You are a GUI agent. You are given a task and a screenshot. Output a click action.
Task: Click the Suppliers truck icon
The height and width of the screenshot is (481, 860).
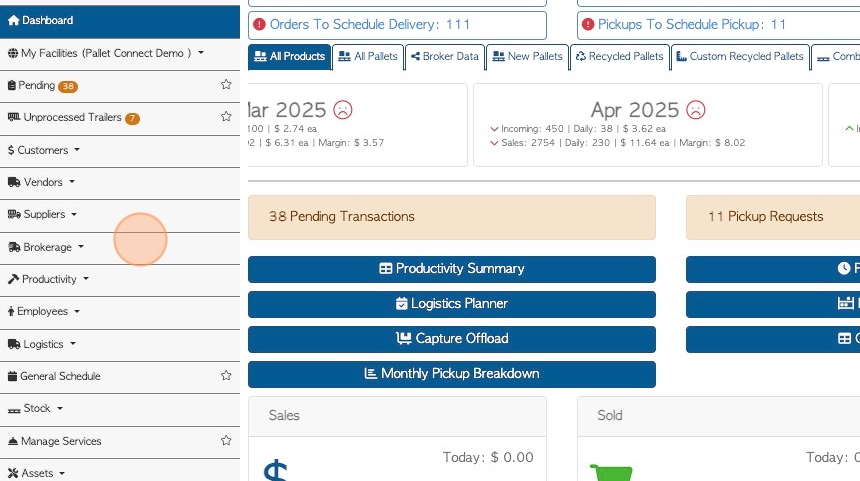(x=14, y=214)
